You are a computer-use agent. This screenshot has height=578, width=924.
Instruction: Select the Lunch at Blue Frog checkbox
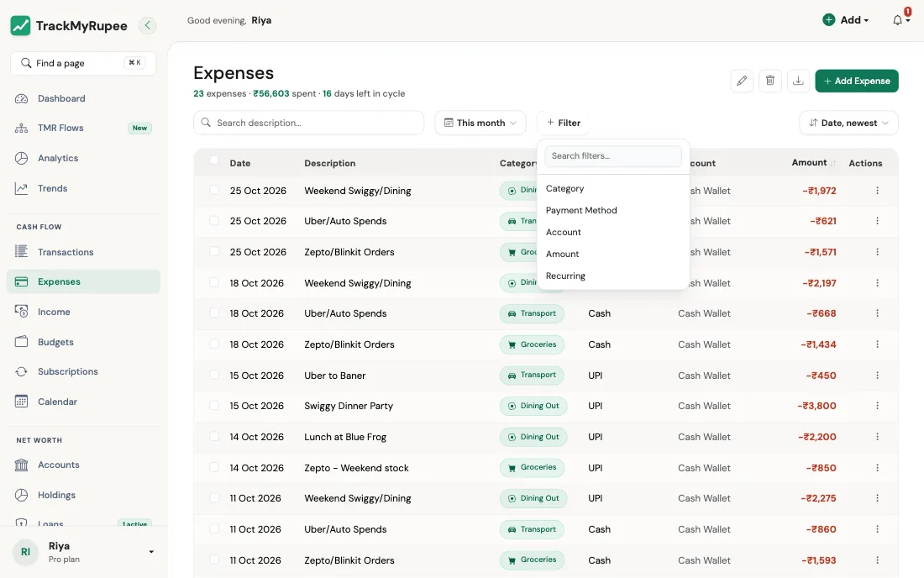click(x=214, y=437)
